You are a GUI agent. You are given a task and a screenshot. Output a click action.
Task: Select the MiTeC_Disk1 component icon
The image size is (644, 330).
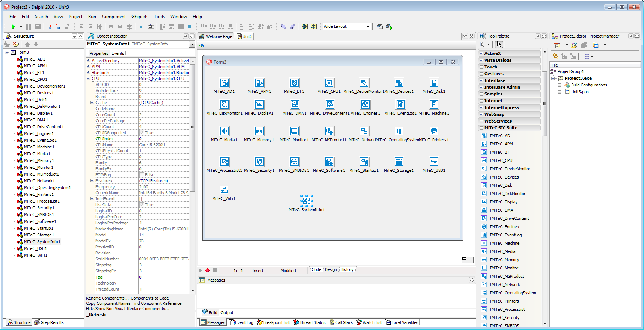434,83
